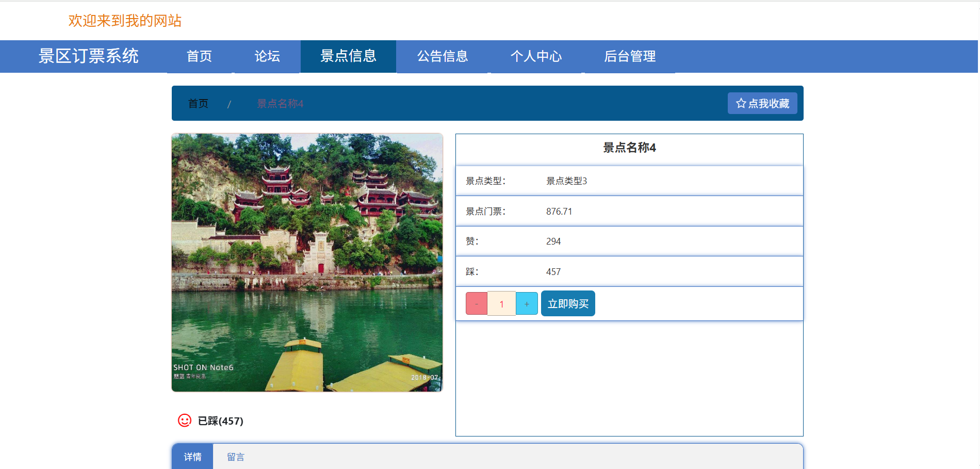The width and height of the screenshot is (980, 469).
Task: Click the star icon in 点我收藏
Action: click(x=741, y=104)
